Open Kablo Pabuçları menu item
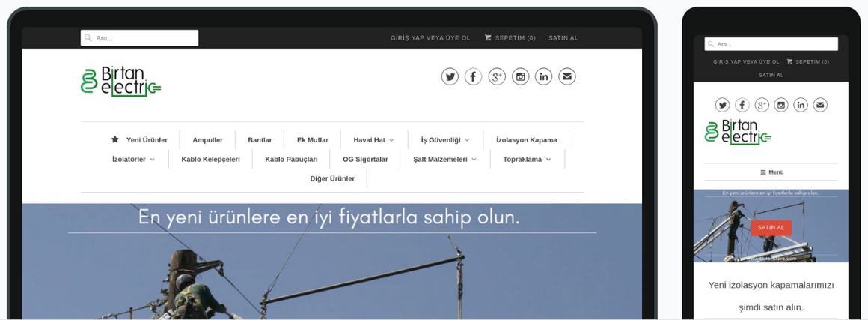Image resolution: width=868 pixels, height=320 pixels. tap(291, 159)
